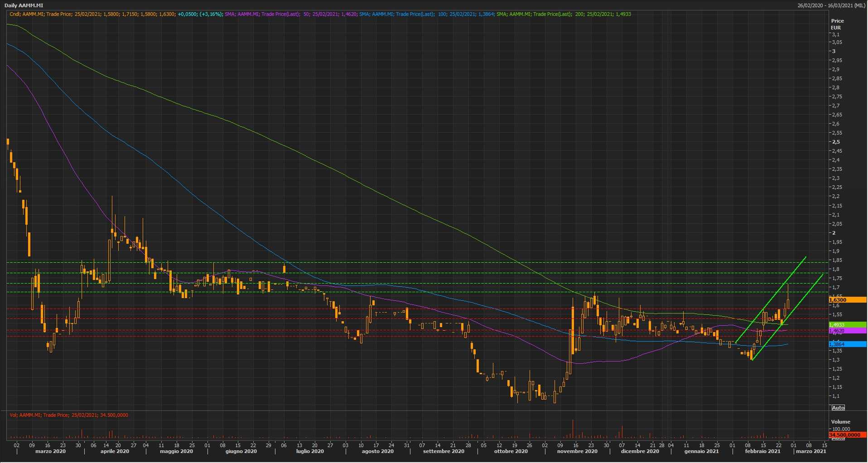Viewport: 868px width, 463px height.
Task: Select the Daily AAMM.MI chart title
Action: [x=24, y=5]
